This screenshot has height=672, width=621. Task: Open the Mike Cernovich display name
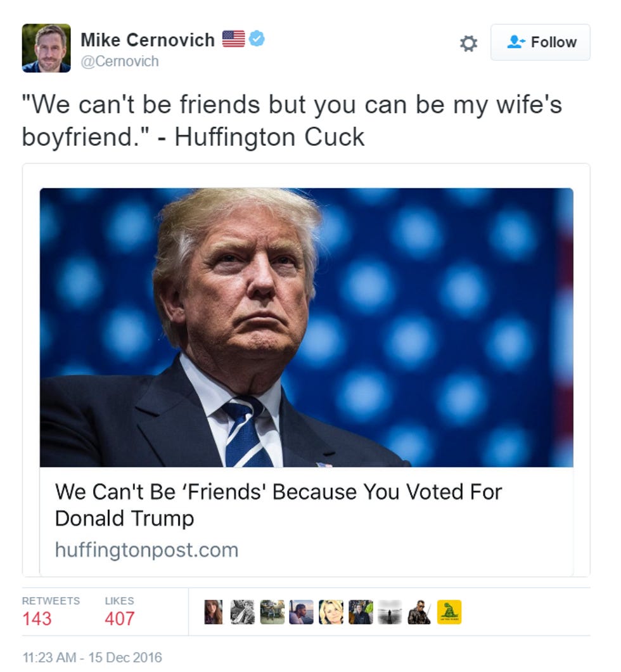pyautogui.click(x=148, y=40)
